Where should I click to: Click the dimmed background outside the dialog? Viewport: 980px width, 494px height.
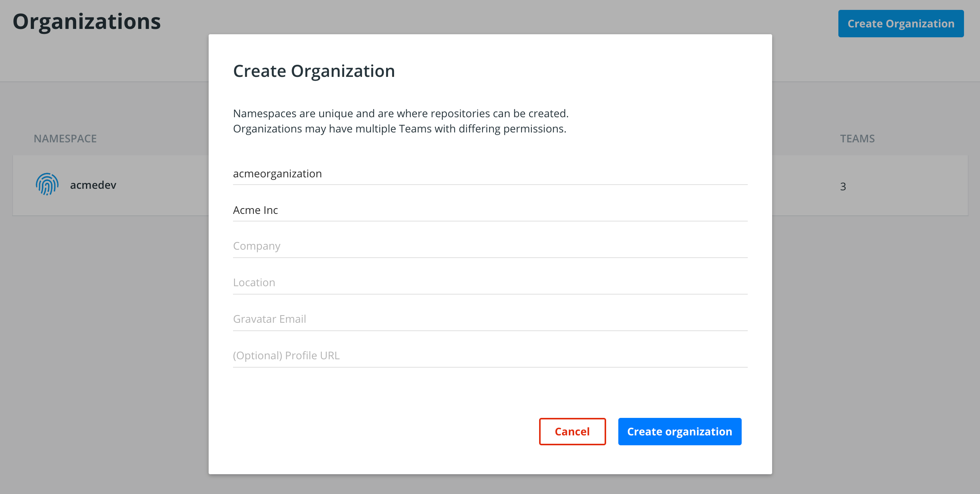click(x=103, y=343)
